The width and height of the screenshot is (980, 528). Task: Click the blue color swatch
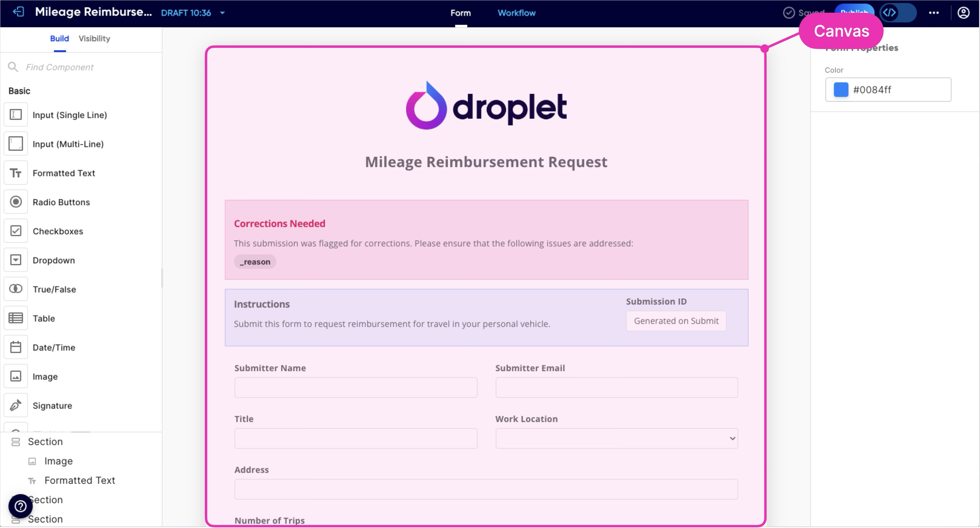point(841,90)
